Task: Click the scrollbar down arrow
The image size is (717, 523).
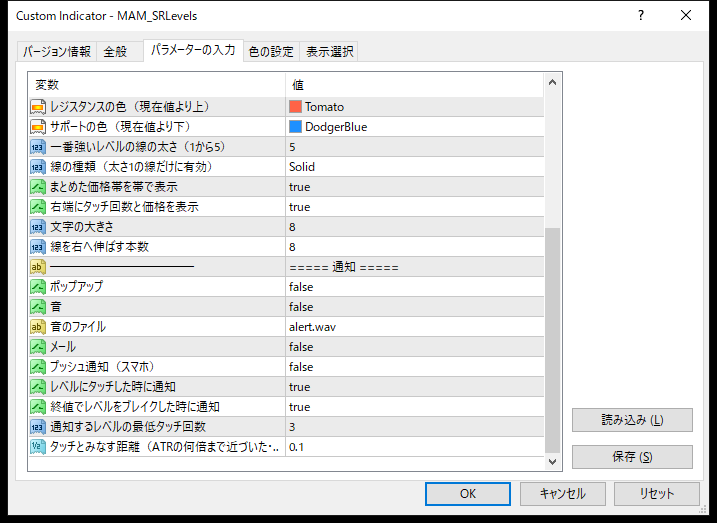Action: click(552, 461)
